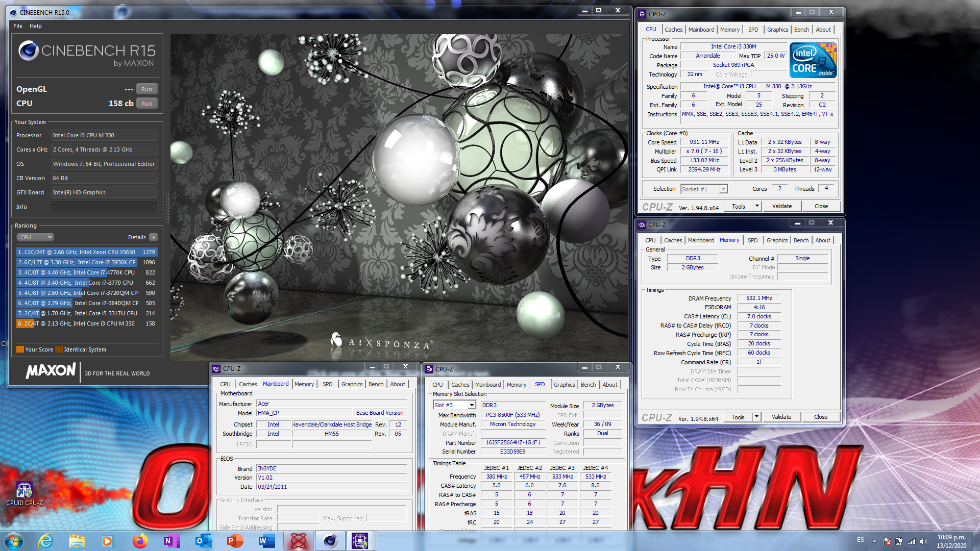Run the CPU benchmark
The image size is (980, 551).
tap(147, 104)
